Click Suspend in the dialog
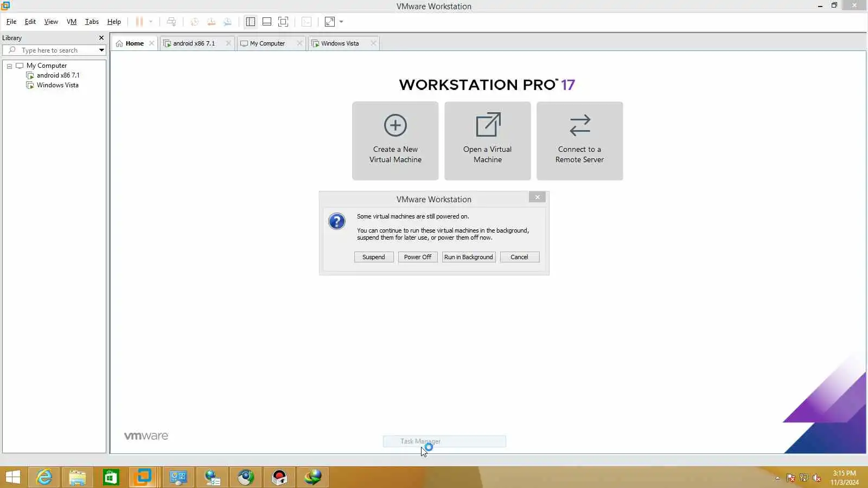This screenshot has height=488, width=868. point(374,257)
